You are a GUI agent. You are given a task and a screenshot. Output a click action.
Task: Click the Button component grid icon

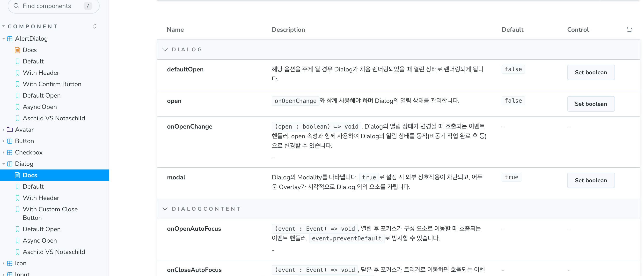(10, 141)
